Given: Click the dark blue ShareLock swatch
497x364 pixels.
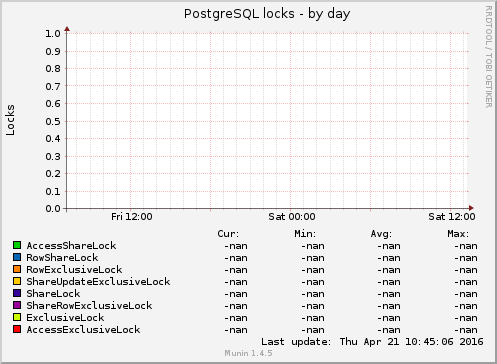Looking at the screenshot, I should (17, 293).
